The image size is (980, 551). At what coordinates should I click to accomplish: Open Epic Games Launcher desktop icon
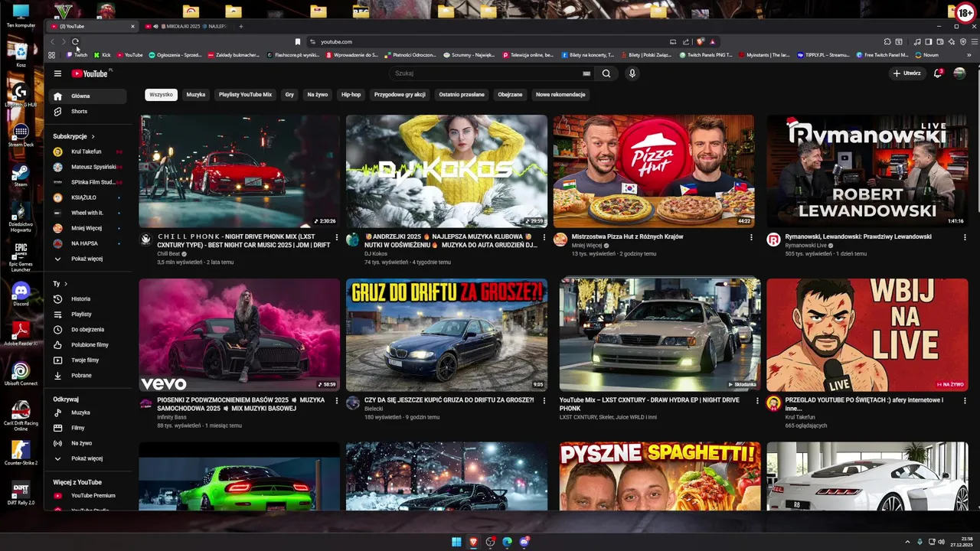[x=21, y=257]
